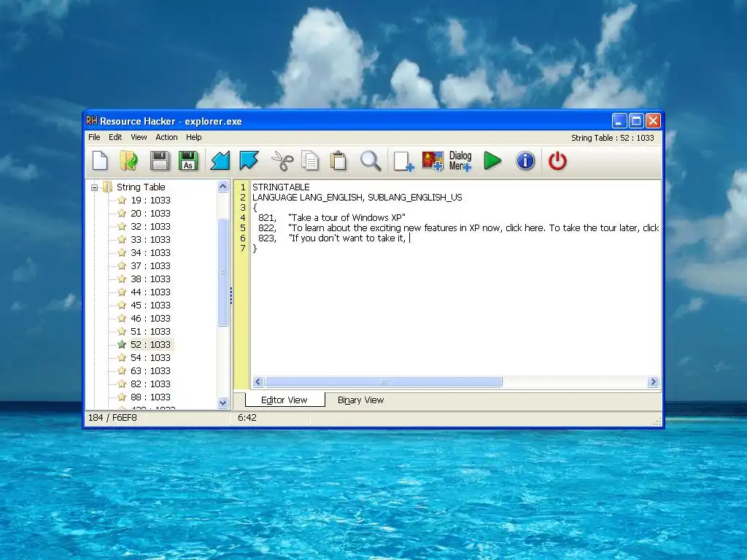This screenshot has height=560, width=747.
Task: Click the dotted splitter handle between panes
Action: coord(231,295)
